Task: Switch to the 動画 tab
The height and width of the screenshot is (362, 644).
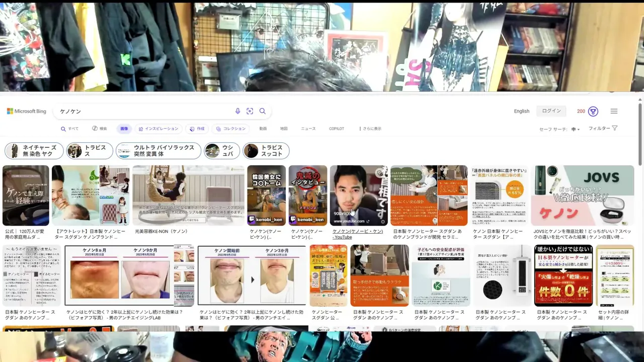Action: (x=263, y=129)
